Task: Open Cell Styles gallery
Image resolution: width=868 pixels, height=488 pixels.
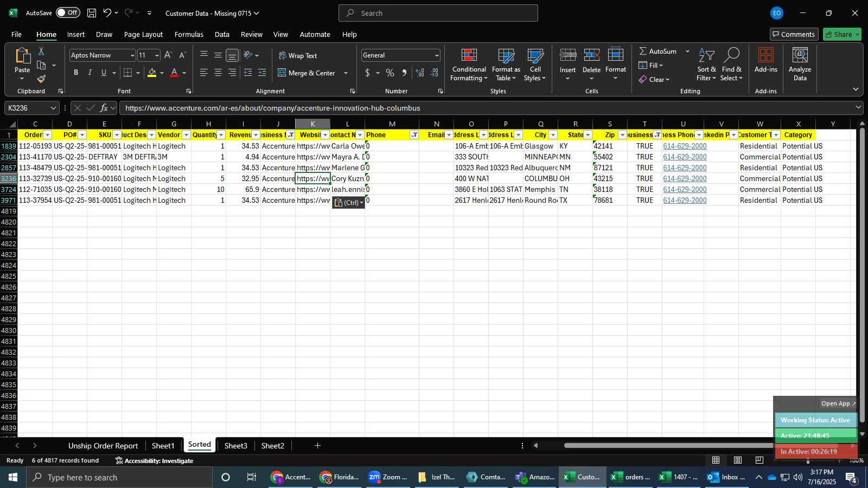Action: [x=535, y=65]
